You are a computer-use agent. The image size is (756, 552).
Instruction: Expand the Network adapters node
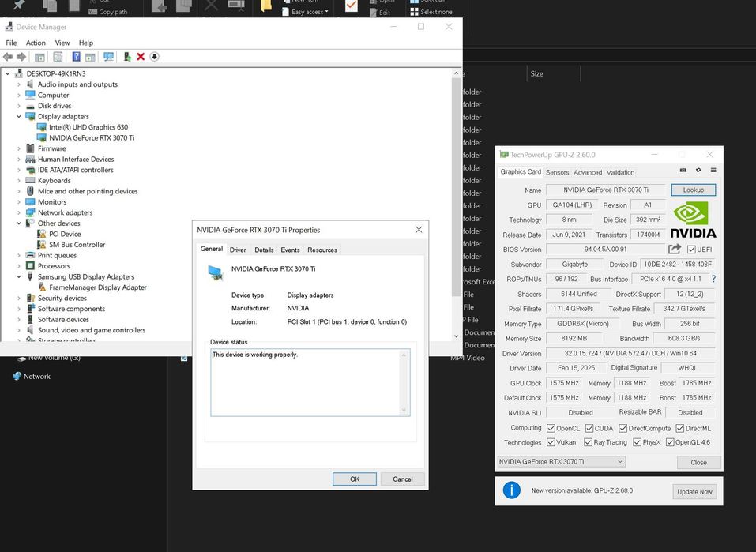click(19, 212)
